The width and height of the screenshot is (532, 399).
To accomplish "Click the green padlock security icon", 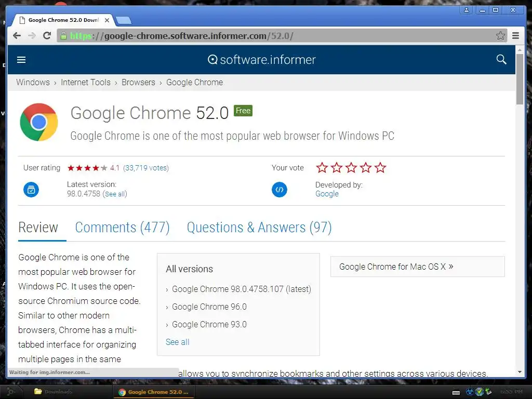I will pyautogui.click(x=63, y=36).
